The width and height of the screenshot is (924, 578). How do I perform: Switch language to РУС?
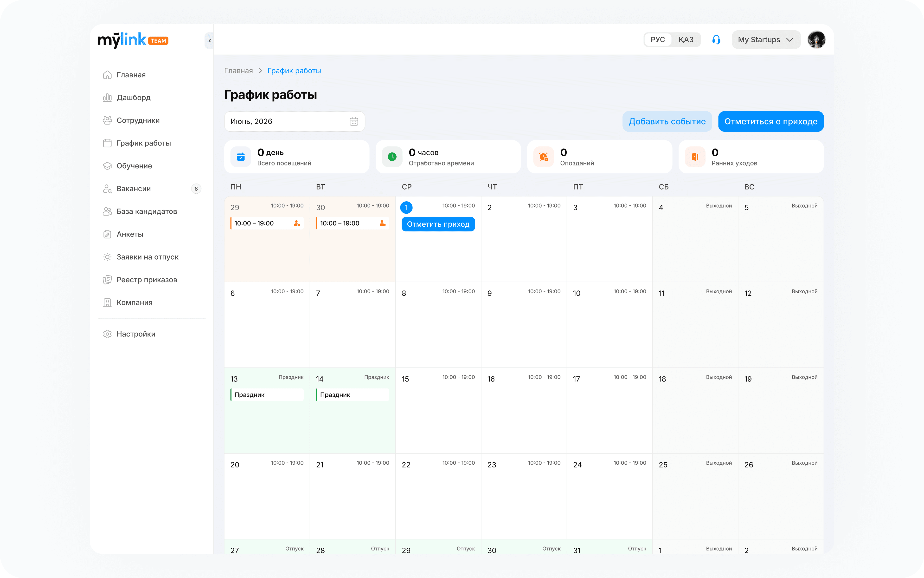[x=658, y=40]
